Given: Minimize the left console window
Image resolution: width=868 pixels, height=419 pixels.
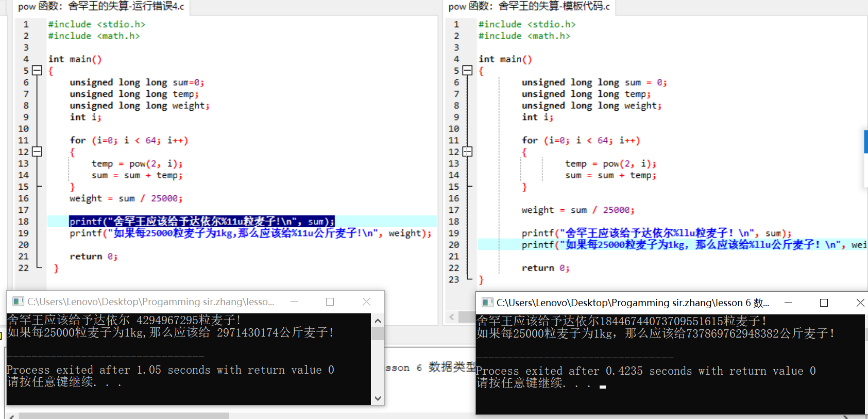Looking at the screenshot, I should tap(295, 301).
